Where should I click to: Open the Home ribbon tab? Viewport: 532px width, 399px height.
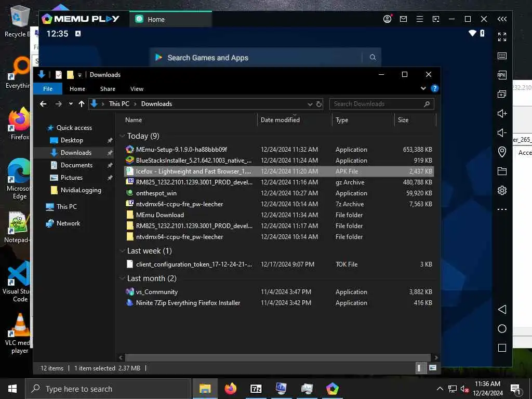click(77, 88)
